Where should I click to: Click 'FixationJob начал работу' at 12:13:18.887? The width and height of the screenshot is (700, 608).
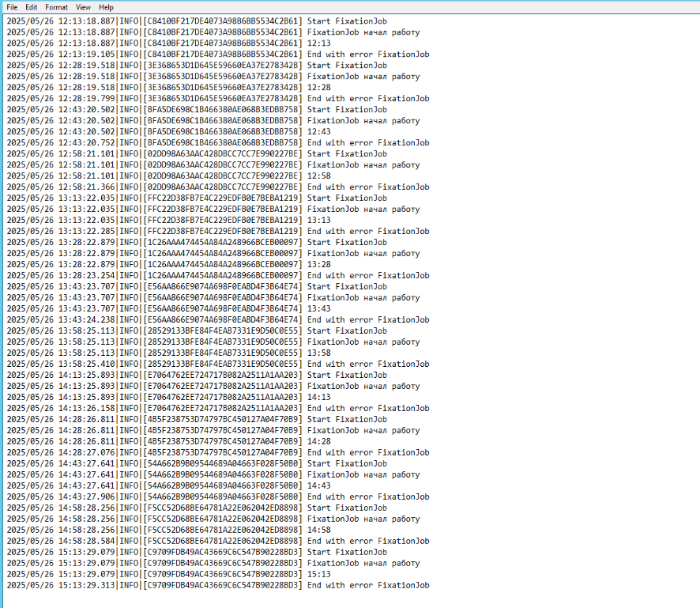point(363,32)
